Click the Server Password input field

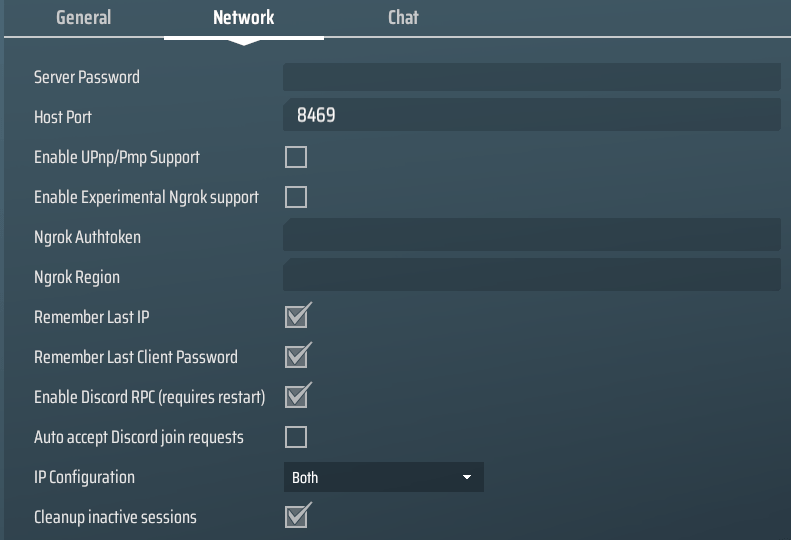pos(531,77)
